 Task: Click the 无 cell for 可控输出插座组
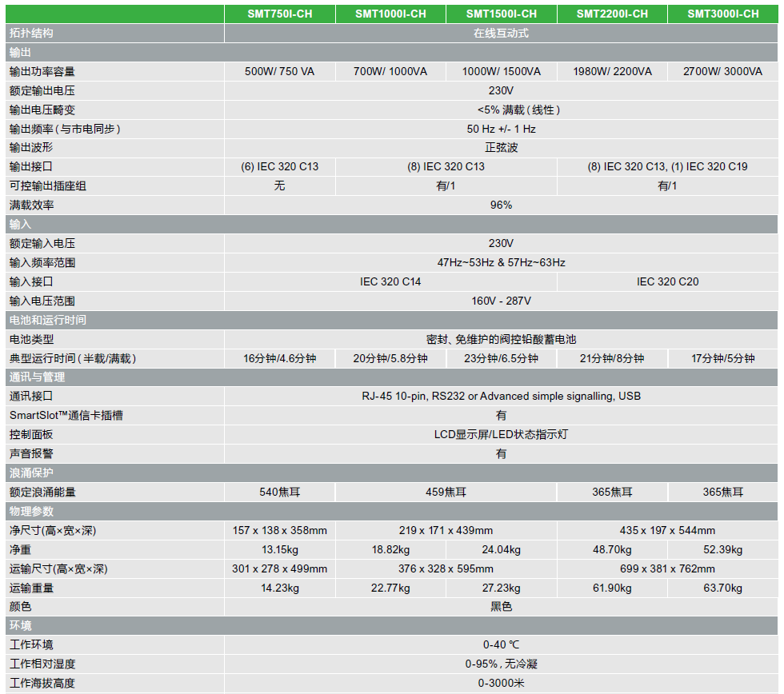[x=279, y=185]
